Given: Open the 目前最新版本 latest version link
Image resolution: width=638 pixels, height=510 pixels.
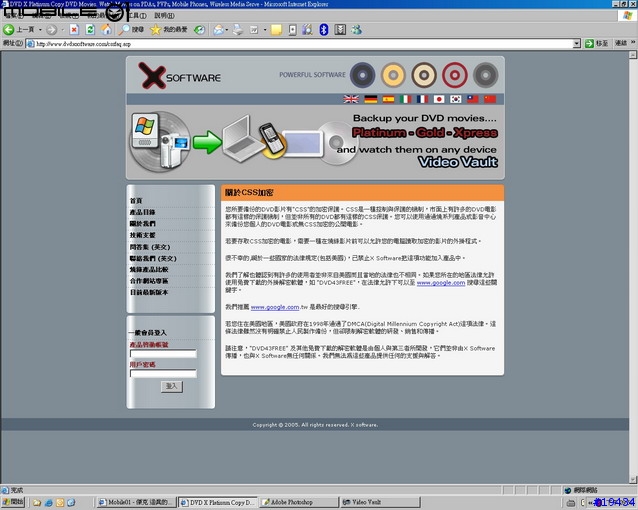Looking at the screenshot, I should point(149,292).
